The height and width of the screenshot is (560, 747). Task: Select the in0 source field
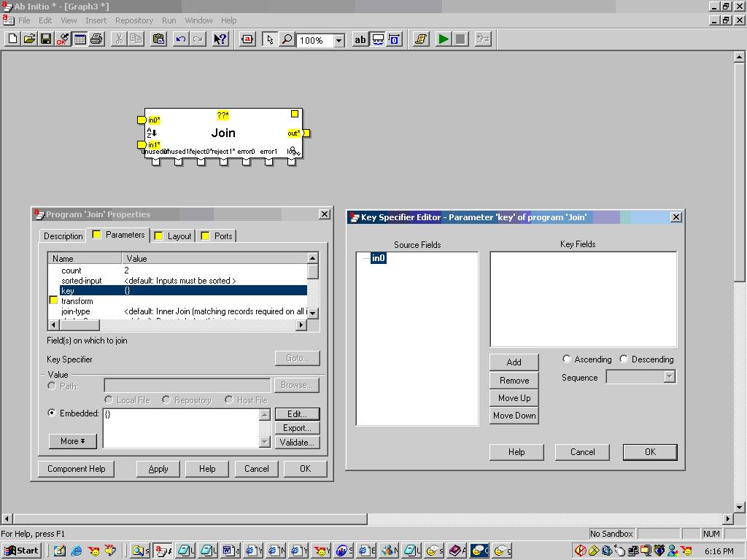(x=378, y=257)
